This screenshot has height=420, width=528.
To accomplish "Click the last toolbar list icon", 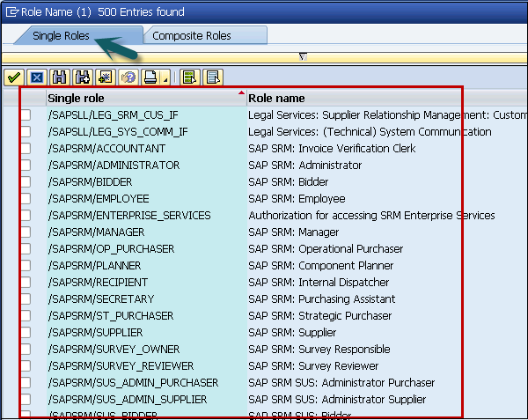I will click(x=212, y=77).
